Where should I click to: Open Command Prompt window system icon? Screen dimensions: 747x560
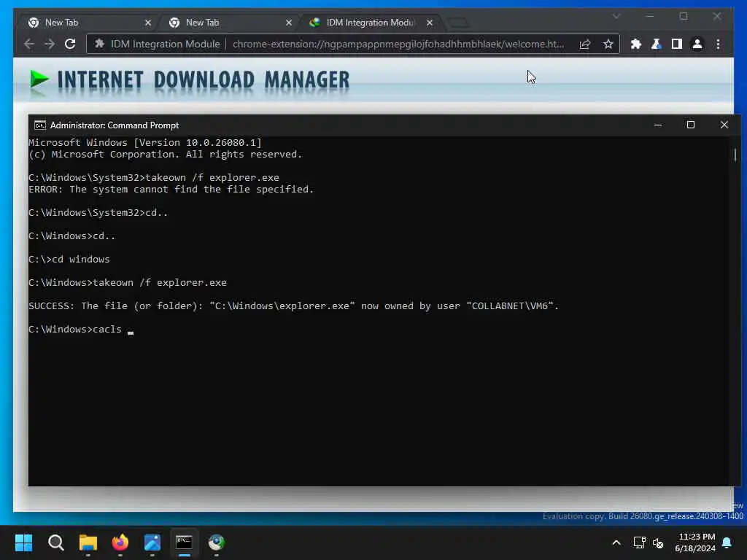40,125
